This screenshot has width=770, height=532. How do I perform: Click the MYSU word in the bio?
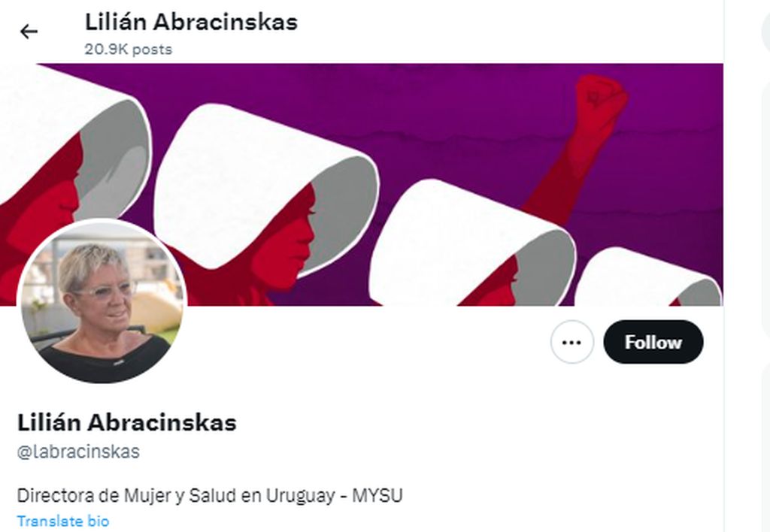[x=377, y=496]
